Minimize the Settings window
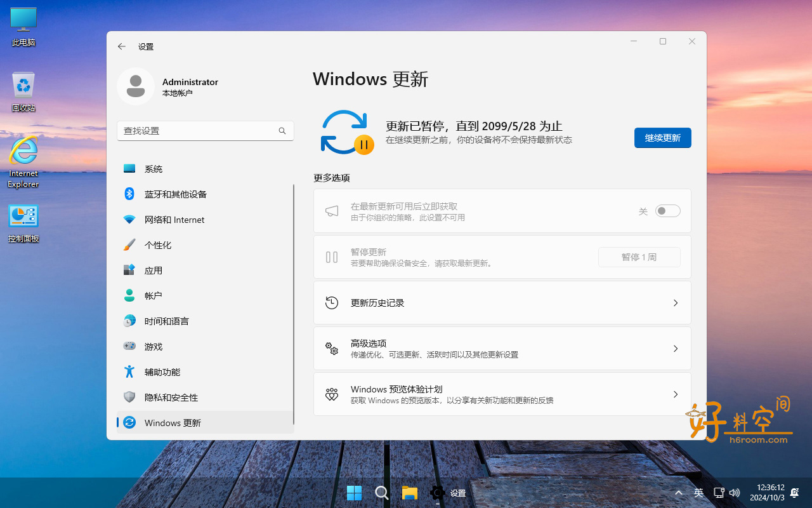Screen dimensions: 812x508 click(x=634, y=41)
